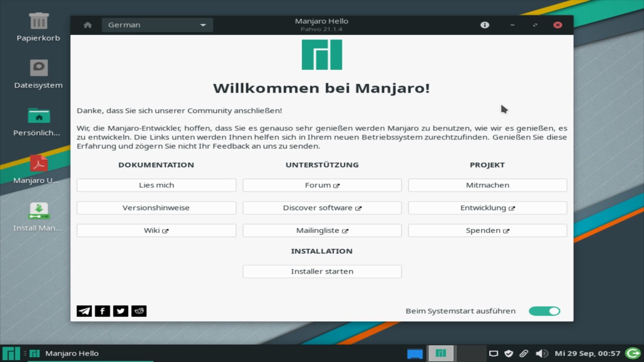Image resolution: width=644 pixels, height=362 pixels.
Task: Open the German language dropdown
Action: [x=157, y=25]
